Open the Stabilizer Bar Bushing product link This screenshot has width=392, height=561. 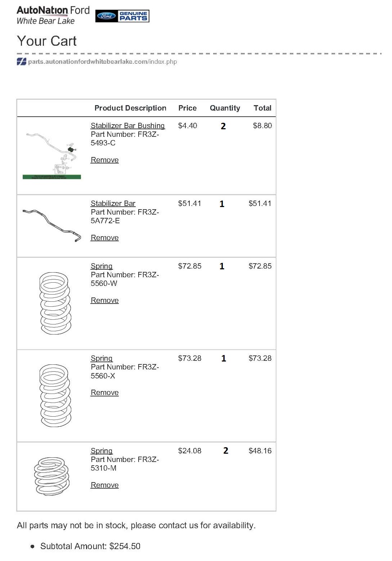click(127, 126)
